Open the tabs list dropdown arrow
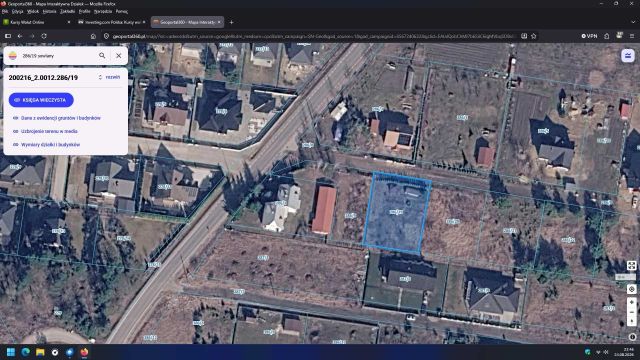This screenshot has width=640, height=360. click(x=633, y=22)
